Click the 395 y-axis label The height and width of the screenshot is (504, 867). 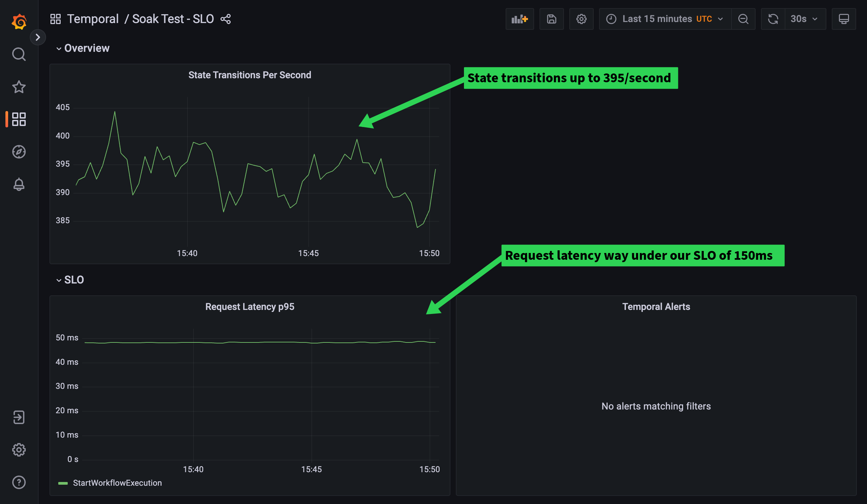[x=63, y=164]
